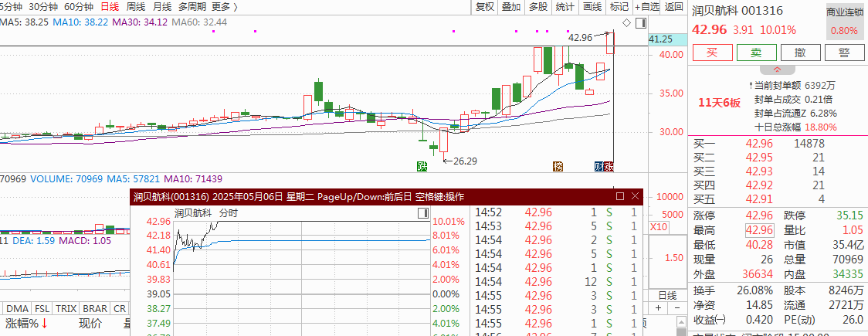868x336 pixels.
Task: Select the CR indicator tab
Action: pyautogui.click(x=119, y=309)
